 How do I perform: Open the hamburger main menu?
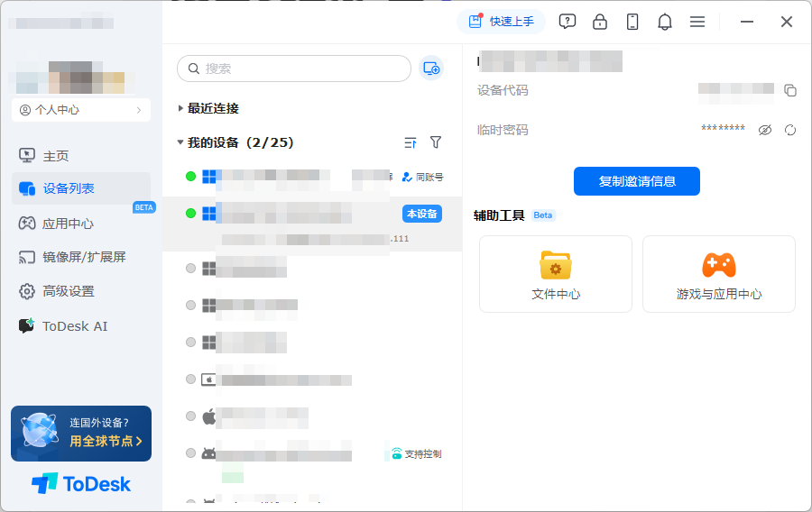[x=697, y=22]
